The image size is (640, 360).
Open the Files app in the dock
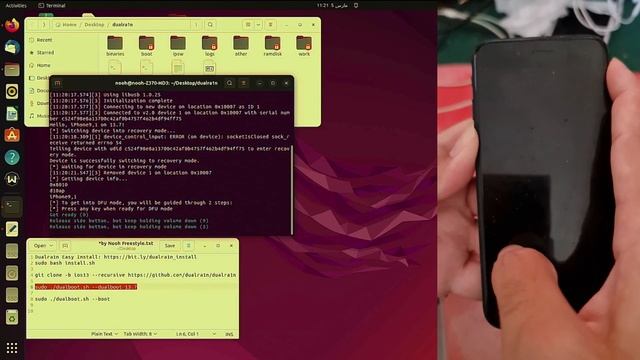(12, 69)
